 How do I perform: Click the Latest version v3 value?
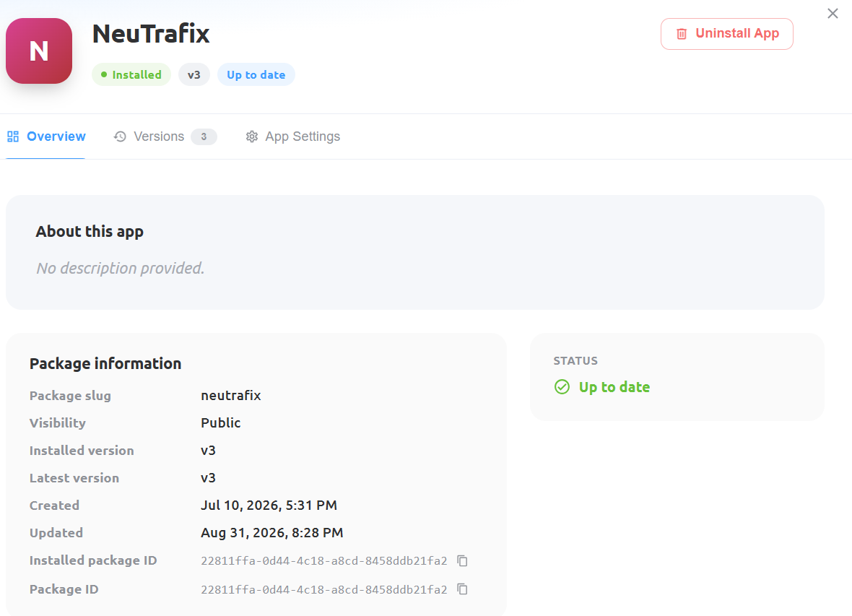coord(208,478)
